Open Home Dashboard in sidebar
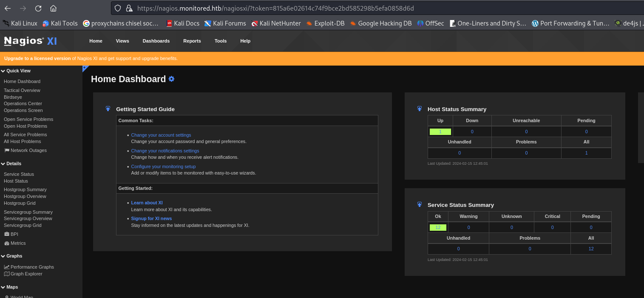The height and width of the screenshot is (298, 644). [22, 81]
